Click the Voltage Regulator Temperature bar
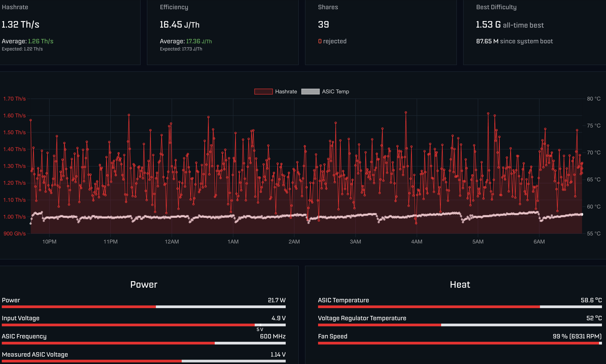The height and width of the screenshot is (364, 606). point(460,325)
